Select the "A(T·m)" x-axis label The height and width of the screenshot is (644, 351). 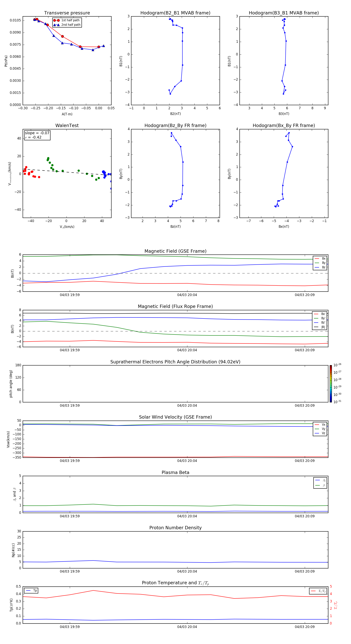(x=67, y=114)
